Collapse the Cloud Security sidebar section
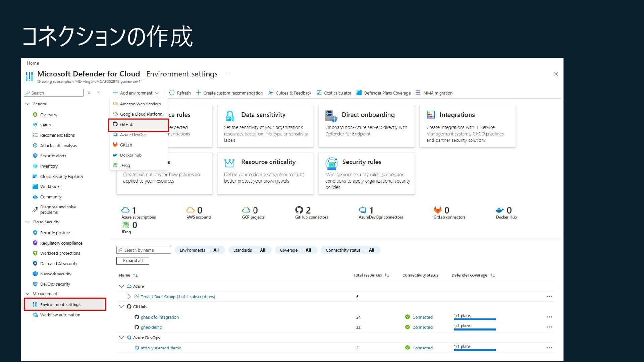The image size is (644, 362). tap(28, 222)
